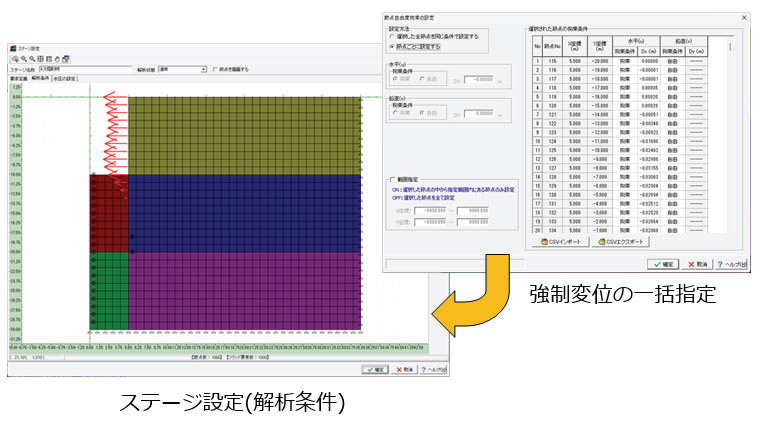762x425 pixels.
Task: Click second grid icon in stage toolbar
Action: coord(49,59)
